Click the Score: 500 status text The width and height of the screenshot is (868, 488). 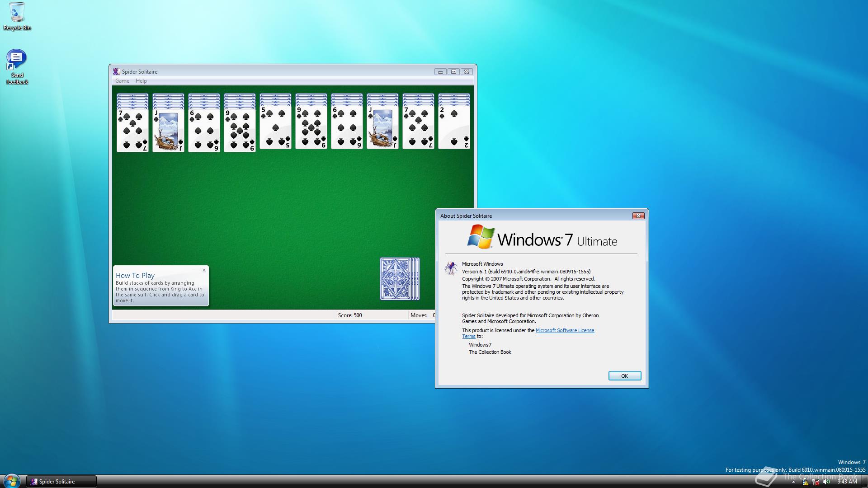350,315
